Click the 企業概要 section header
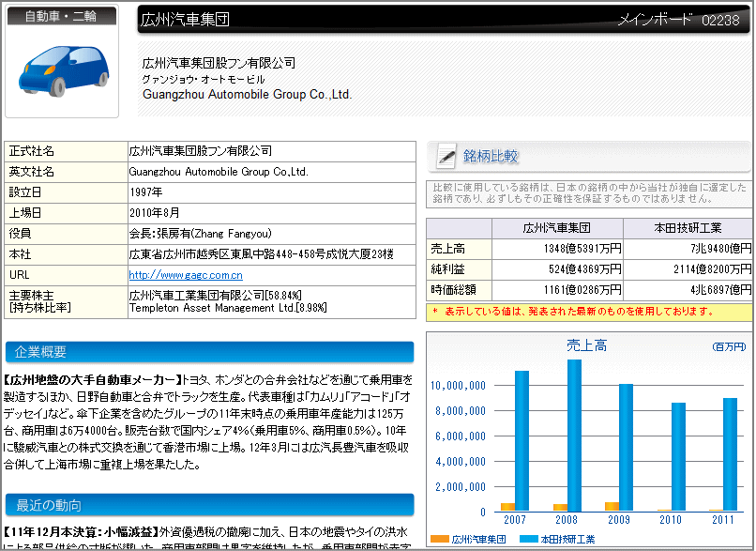The image size is (756, 551). click(x=209, y=352)
